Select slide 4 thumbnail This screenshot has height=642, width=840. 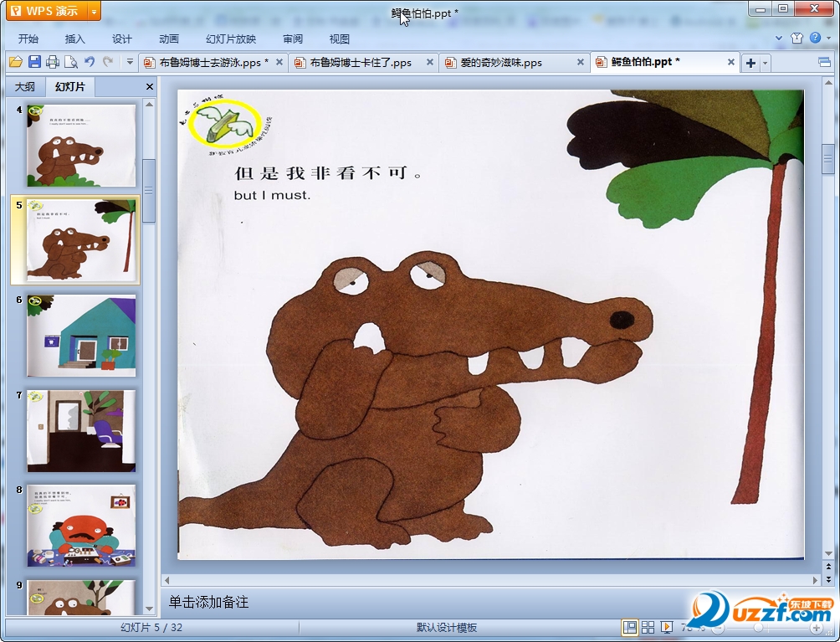click(81, 146)
